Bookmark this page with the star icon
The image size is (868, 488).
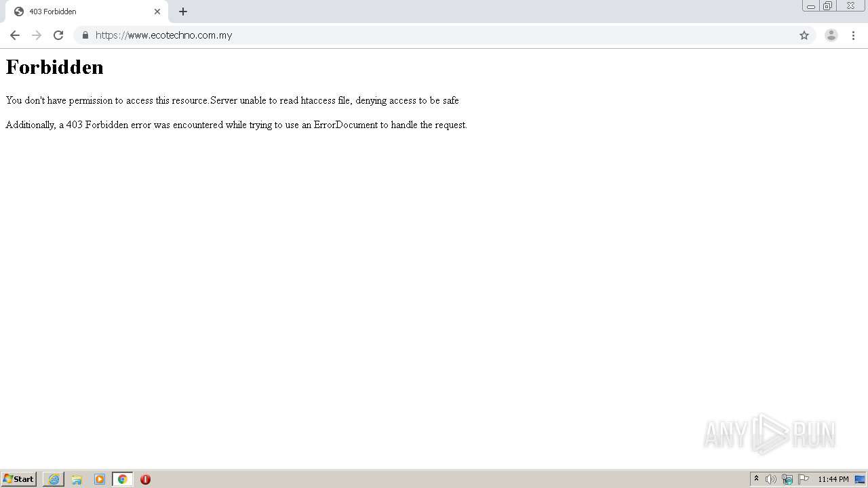[804, 35]
